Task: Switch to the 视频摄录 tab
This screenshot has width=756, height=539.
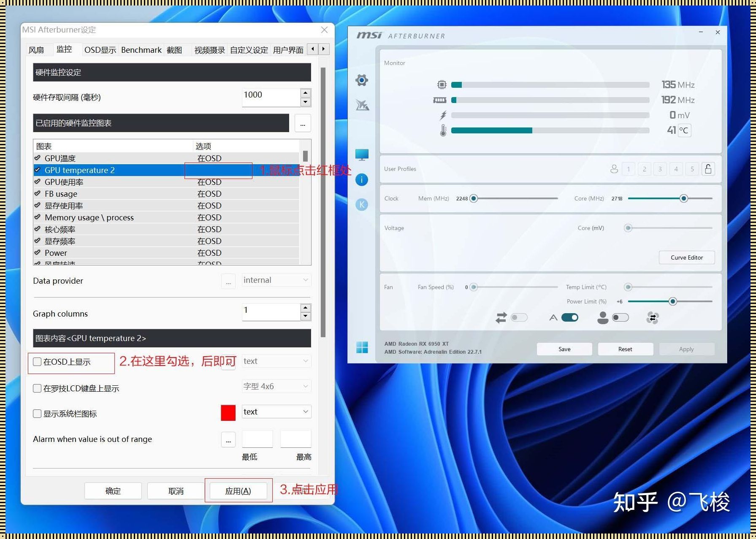Action: click(x=210, y=50)
